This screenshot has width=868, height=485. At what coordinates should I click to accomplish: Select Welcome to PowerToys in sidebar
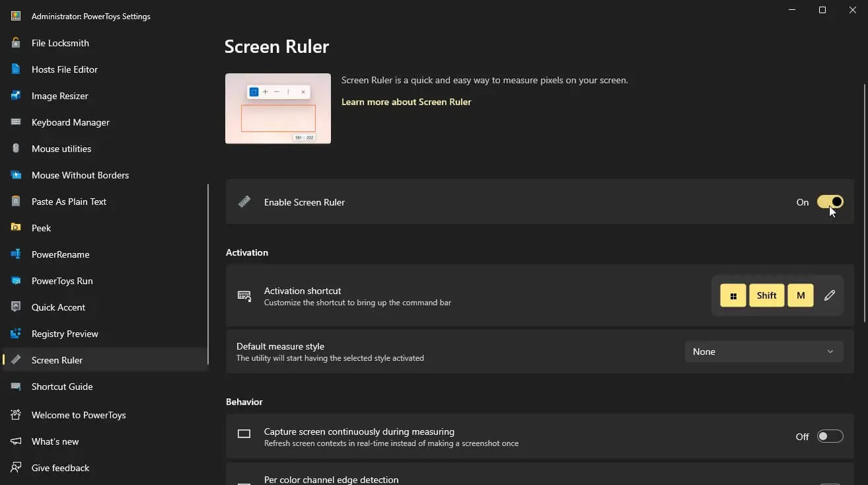[106, 415]
